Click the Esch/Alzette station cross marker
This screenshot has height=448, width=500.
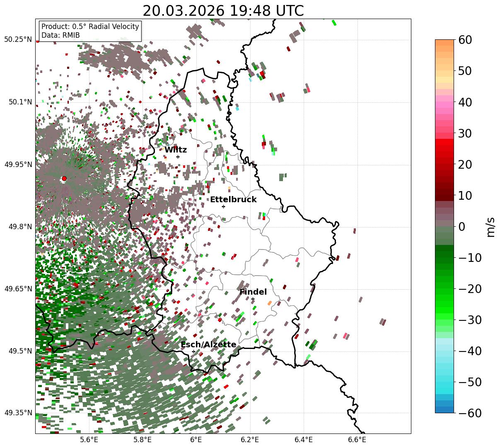pyautogui.click(x=193, y=351)
